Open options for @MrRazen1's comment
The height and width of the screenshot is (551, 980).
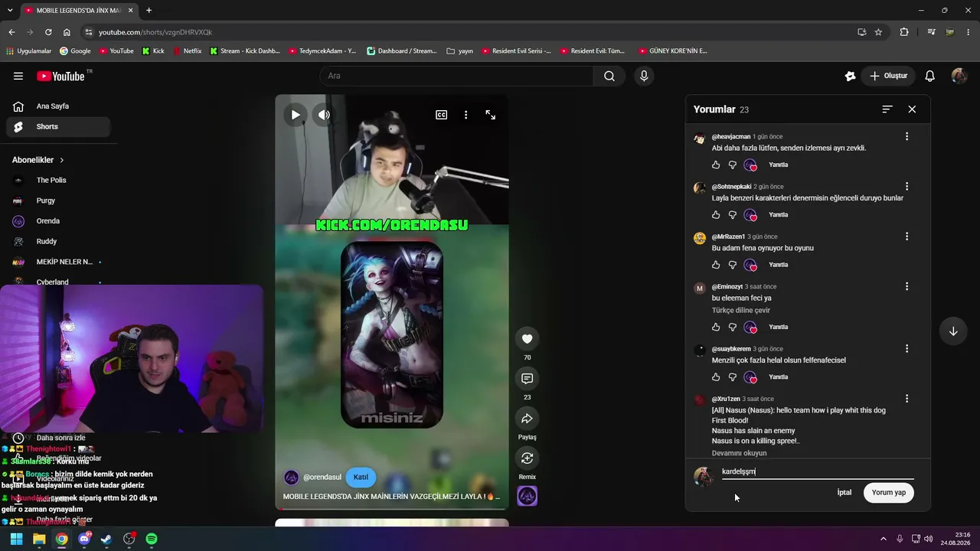tap(906, 236)
